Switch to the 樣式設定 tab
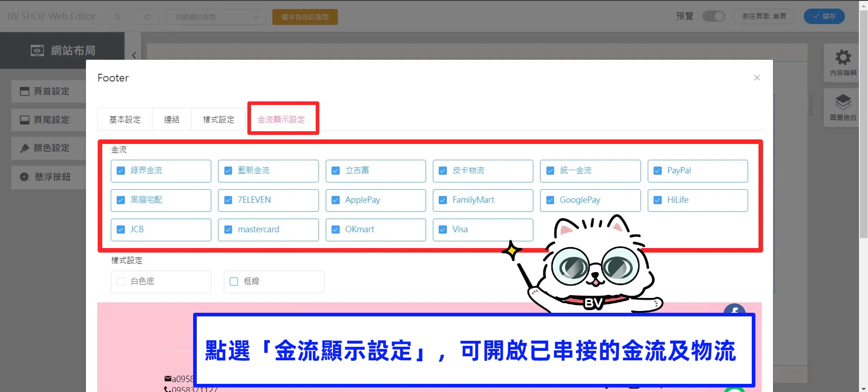The image size is (868, 392). pos(219,120)
